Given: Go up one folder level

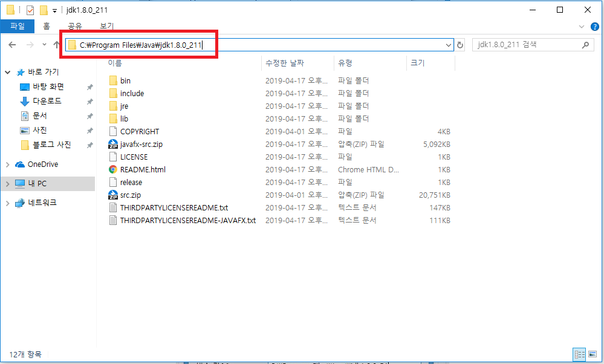Looking at the screenshot, I should pos(56,45).
